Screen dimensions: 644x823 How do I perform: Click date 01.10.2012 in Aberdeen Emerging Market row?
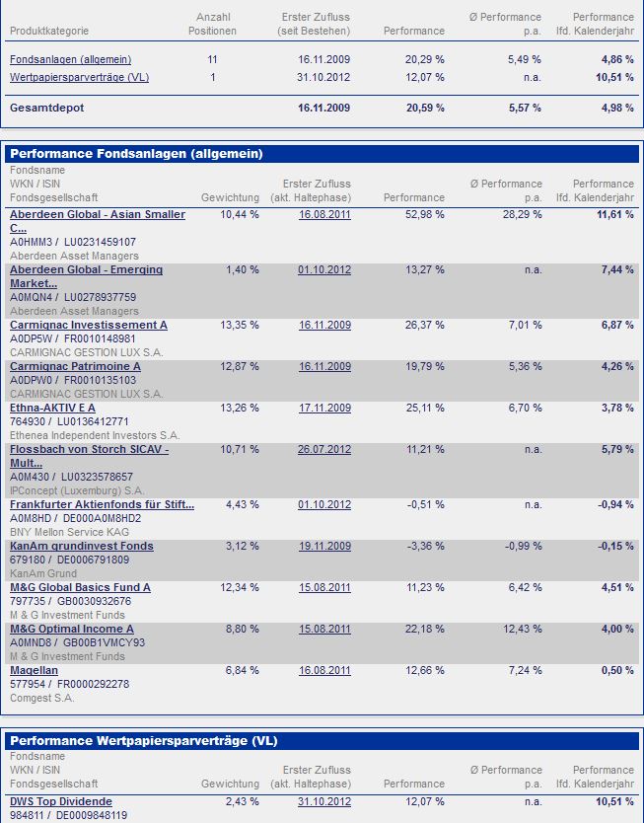[324, 269]
